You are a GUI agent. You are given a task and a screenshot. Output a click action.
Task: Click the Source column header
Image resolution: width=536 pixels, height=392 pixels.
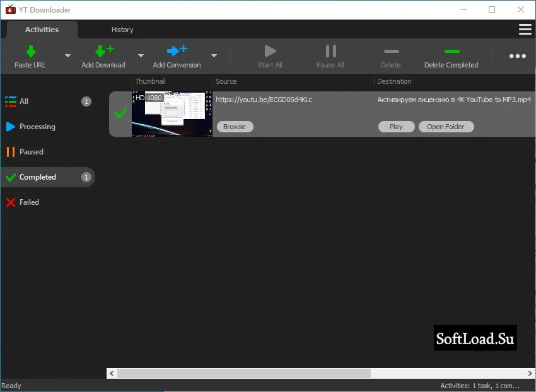[x=226, y=81]
